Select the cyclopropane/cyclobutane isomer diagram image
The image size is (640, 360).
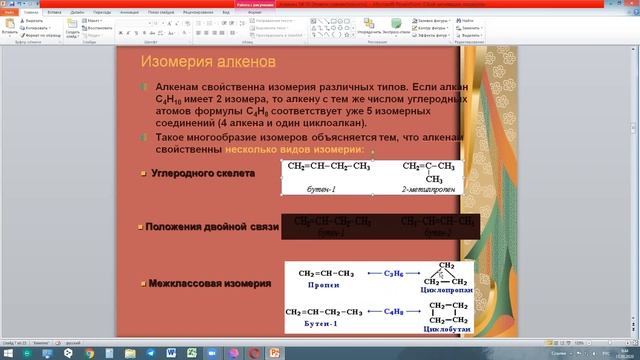[379, 297]
